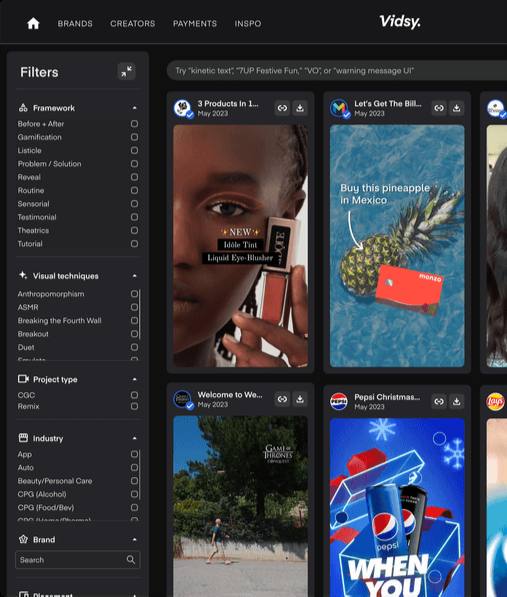Open the INSPO nav item
507x597 pixels.
(248, 24)
